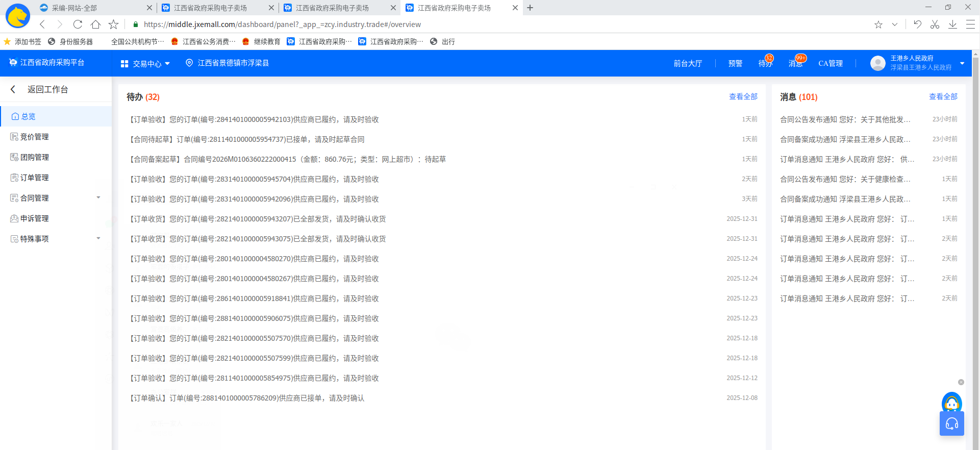
Task: Click the browser reload page icon
Action: pos(78,24)
